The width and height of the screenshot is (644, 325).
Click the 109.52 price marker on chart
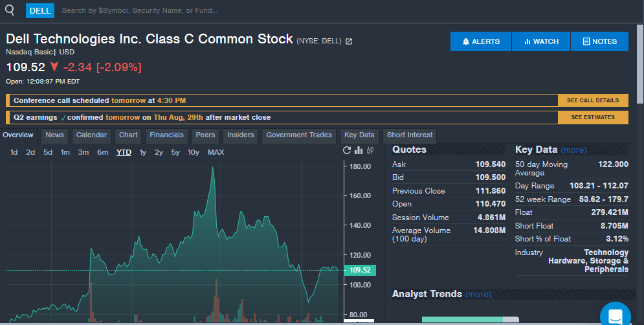(x=360, y=270)
